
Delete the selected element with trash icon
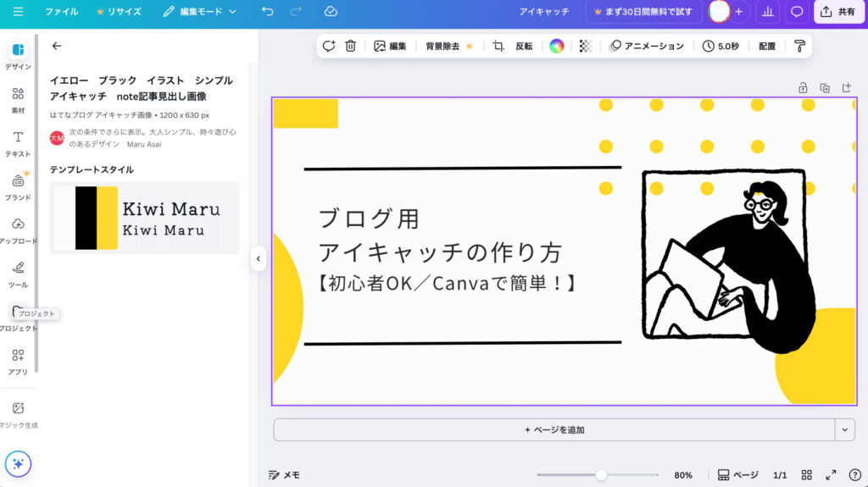coord(350,46)
